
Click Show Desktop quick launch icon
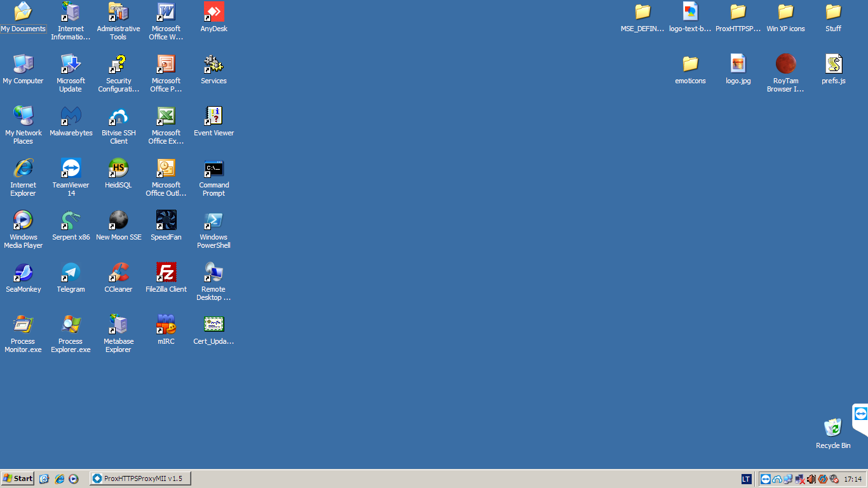pos(44,478)
